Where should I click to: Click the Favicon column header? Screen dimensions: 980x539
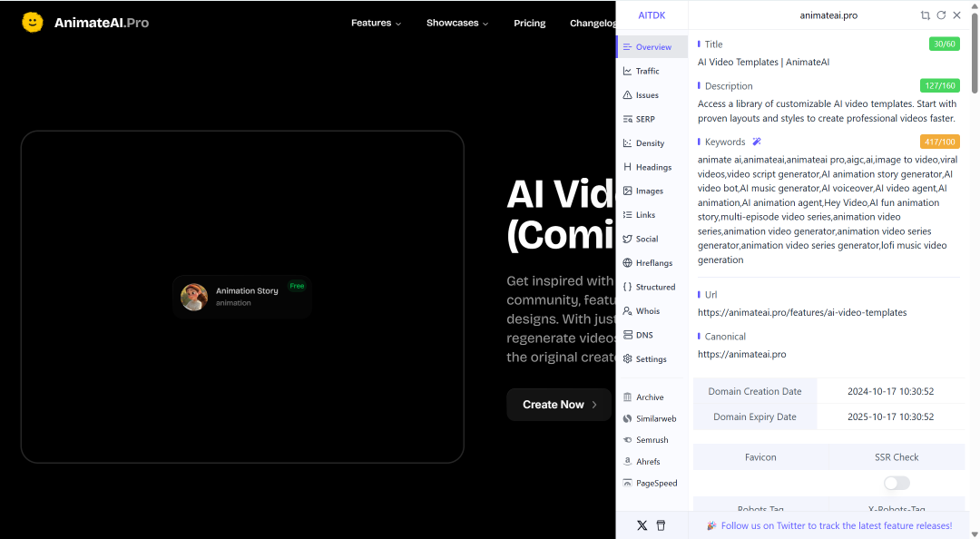760,457
